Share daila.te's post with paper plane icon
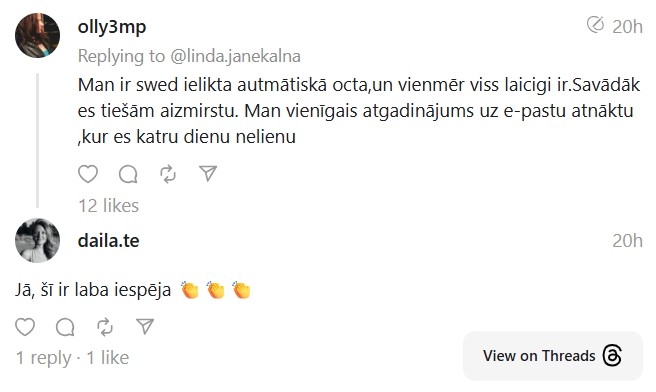656x392 pixels. [x=145, y=327]
